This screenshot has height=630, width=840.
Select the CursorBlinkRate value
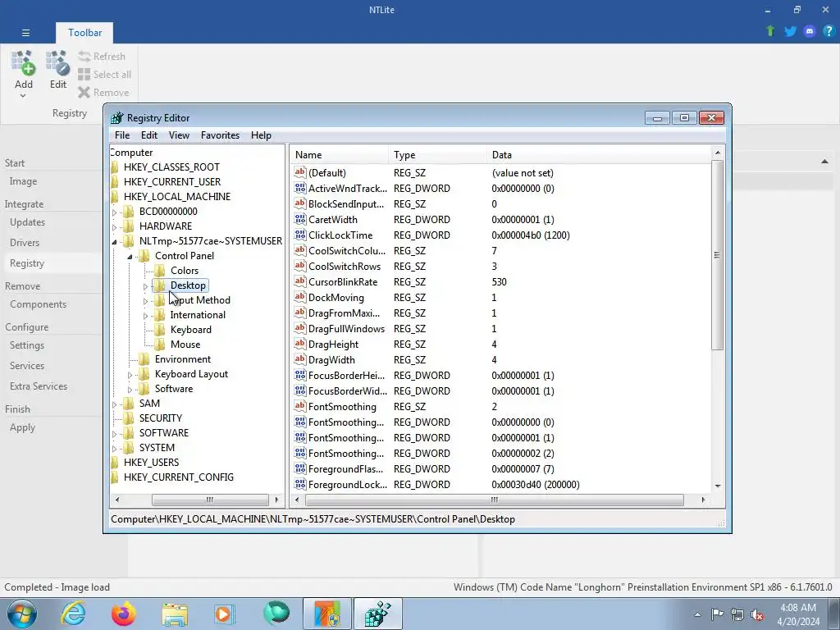(343, 282)
